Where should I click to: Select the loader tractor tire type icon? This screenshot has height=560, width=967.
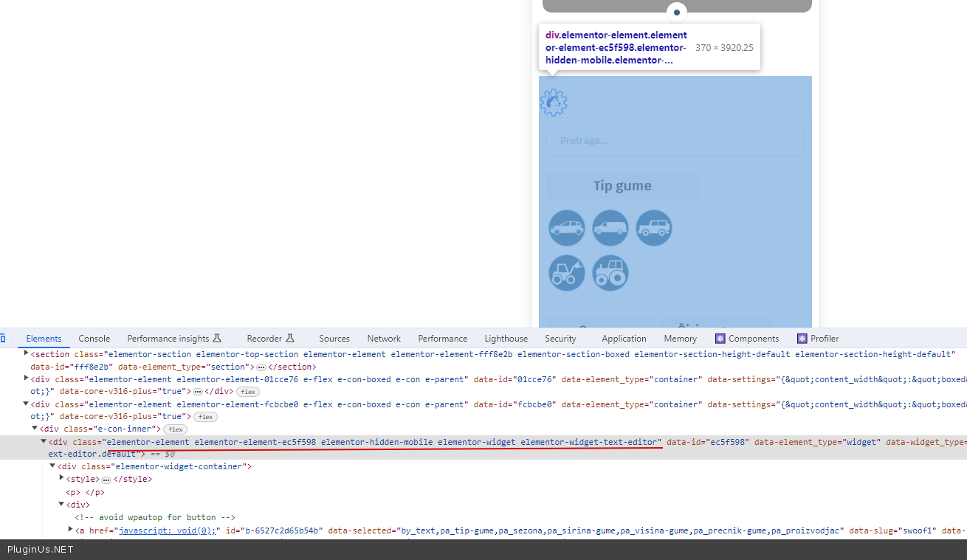click(x=567, y=273)
